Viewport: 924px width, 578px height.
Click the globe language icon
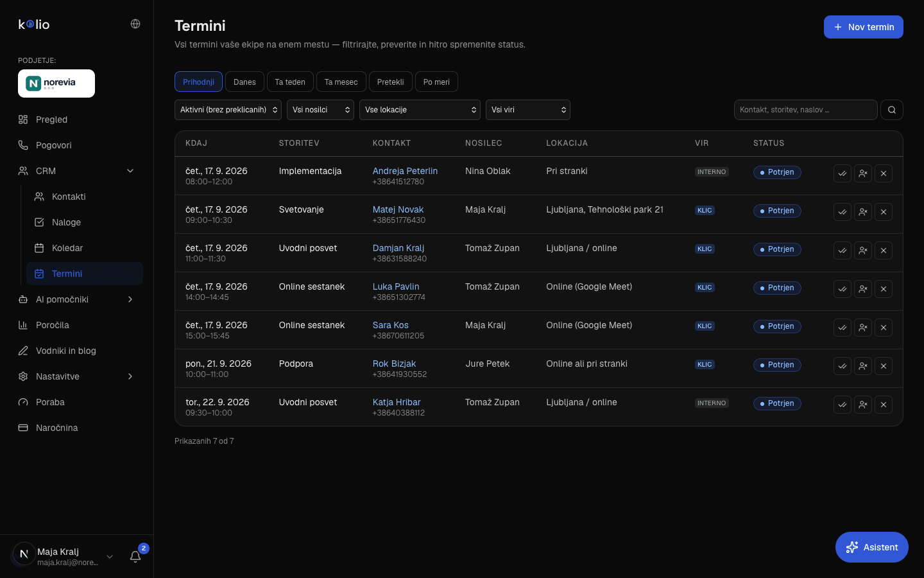[x=135, y=24]
